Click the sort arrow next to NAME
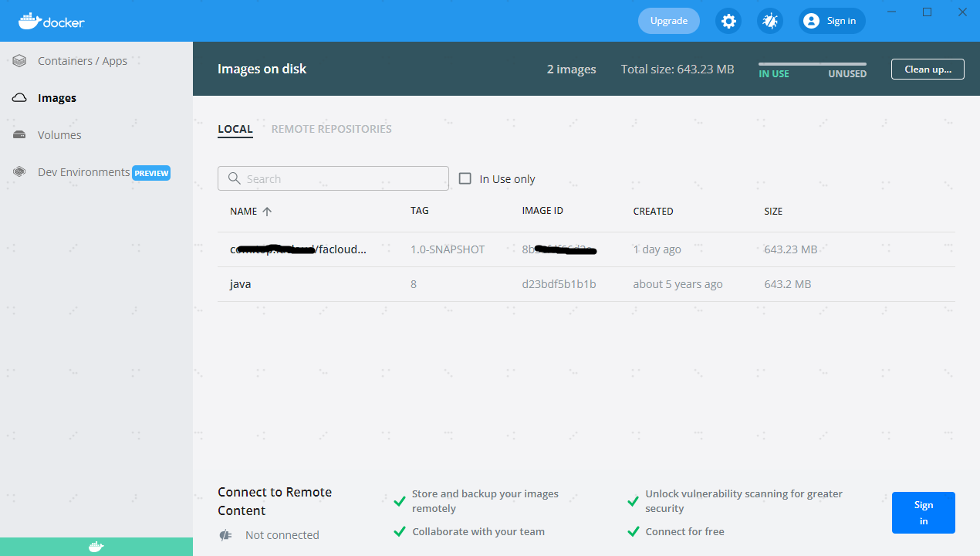 (267, 211)
